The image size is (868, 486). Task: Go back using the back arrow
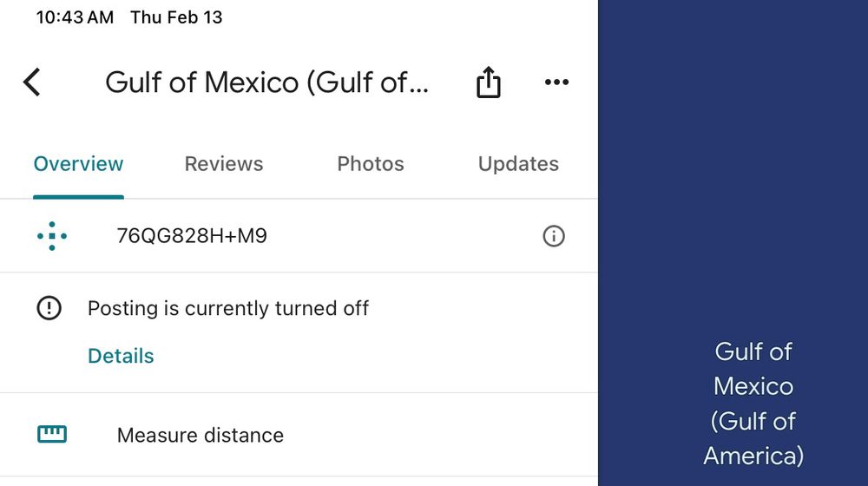coord(32,82)
